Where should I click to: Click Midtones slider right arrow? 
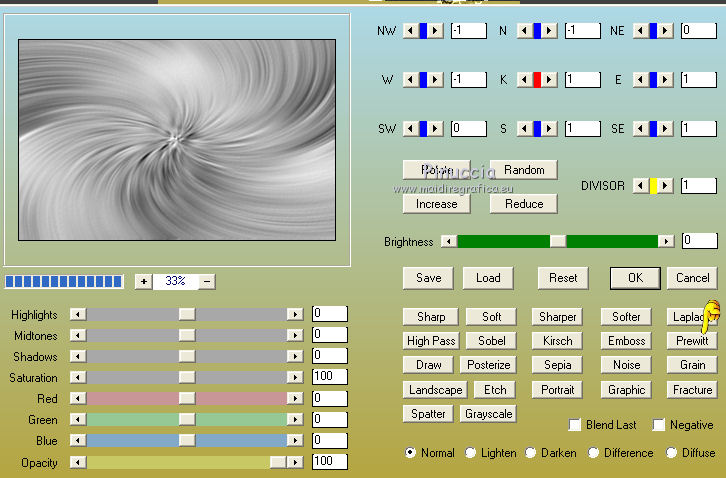[x=295, y=335]
